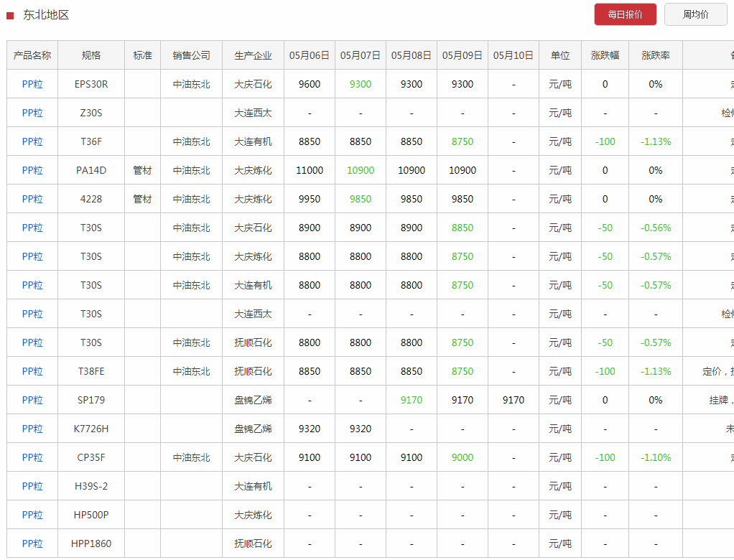Viewport: 734px width, 560px height.
Task: Open PP粒 link for K7726H
Action: [x=32, y=429]
